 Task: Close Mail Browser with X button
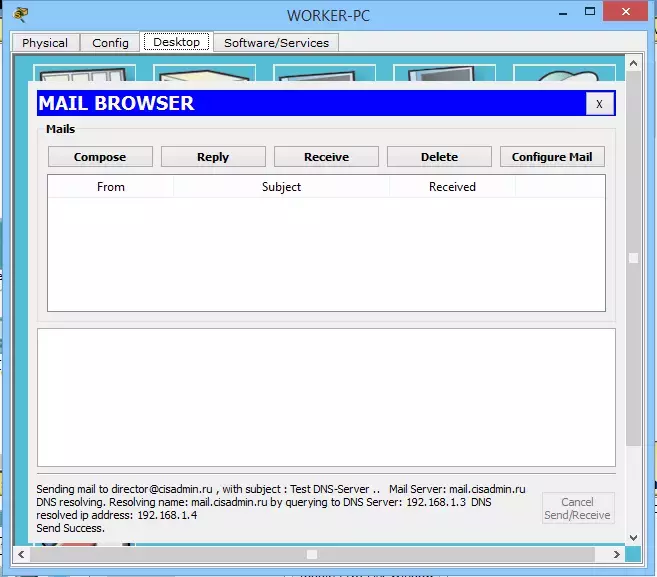[x=600, y=103]
